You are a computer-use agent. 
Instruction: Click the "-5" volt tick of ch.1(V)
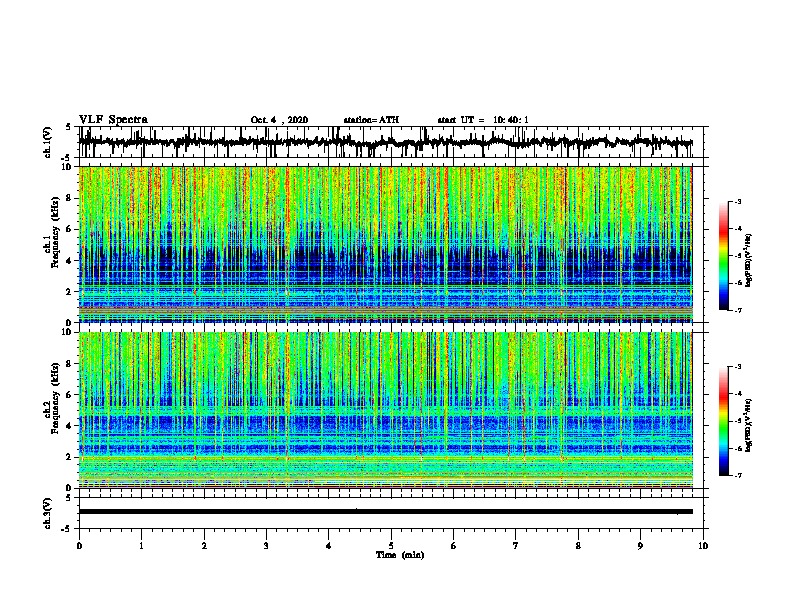point(68,158)
